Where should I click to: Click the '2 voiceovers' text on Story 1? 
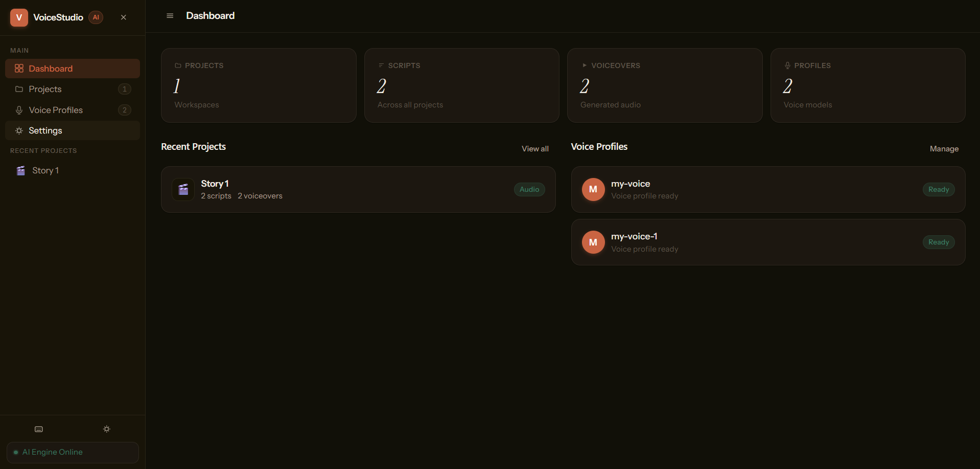pos(260,196)
